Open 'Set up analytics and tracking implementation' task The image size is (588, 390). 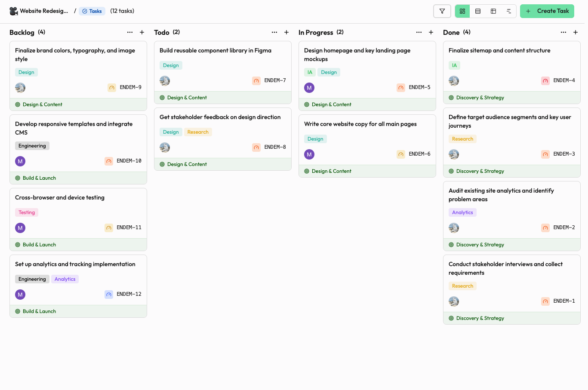(75, 264)
